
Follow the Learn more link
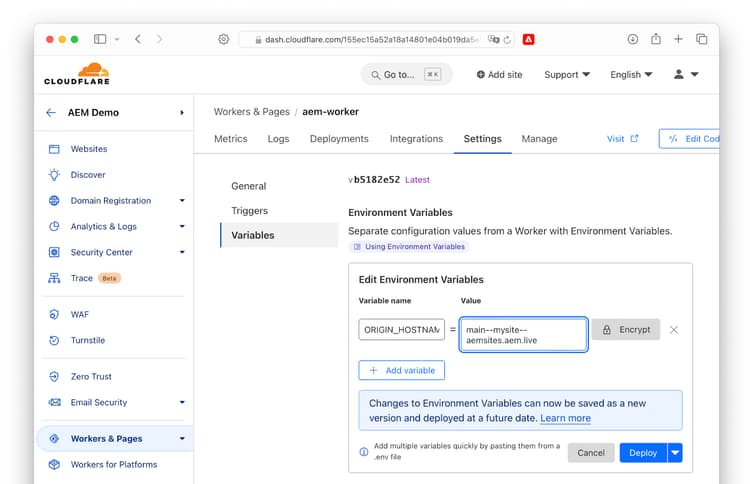565,418
